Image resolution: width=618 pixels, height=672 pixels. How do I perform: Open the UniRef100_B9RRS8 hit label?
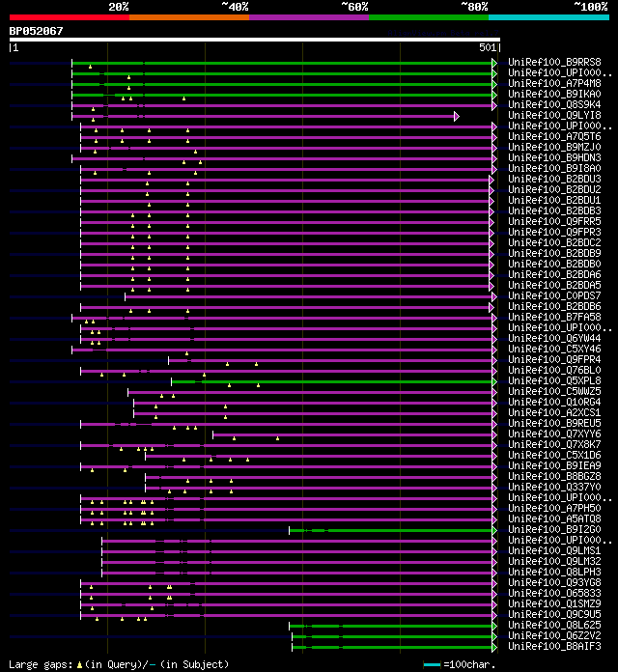tap(554, 62)
